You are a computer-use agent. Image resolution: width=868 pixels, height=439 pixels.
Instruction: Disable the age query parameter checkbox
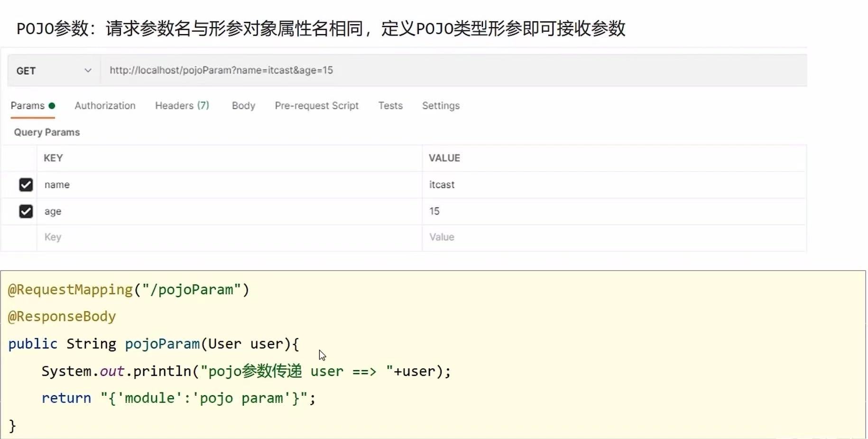[26, 211]
